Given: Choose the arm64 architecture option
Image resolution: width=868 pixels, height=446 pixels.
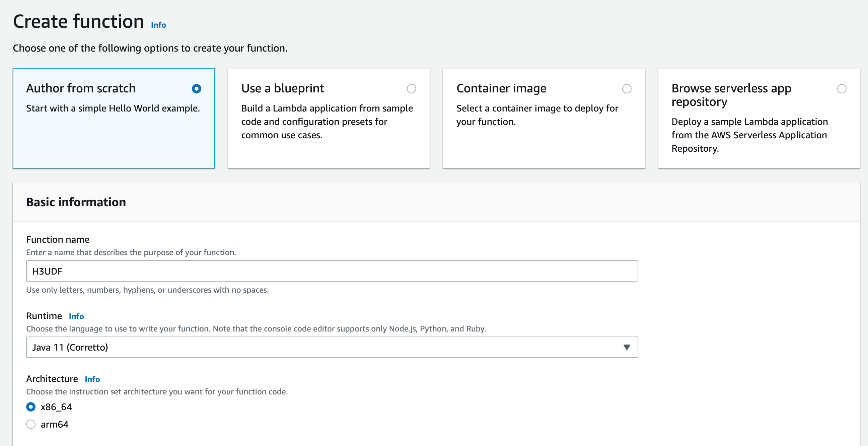Looking at the screenshot, I should point(31,424).
